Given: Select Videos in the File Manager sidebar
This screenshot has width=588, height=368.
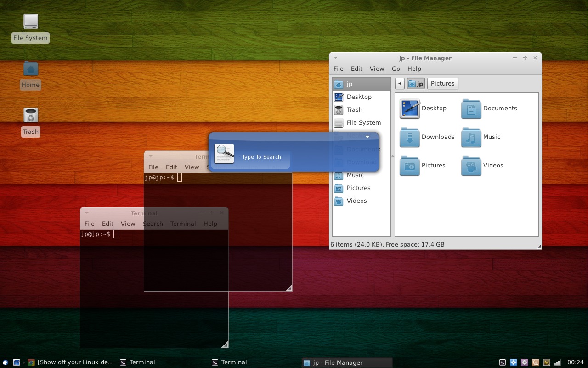Looking at the screenshot, I should click(x=362, y=201).
